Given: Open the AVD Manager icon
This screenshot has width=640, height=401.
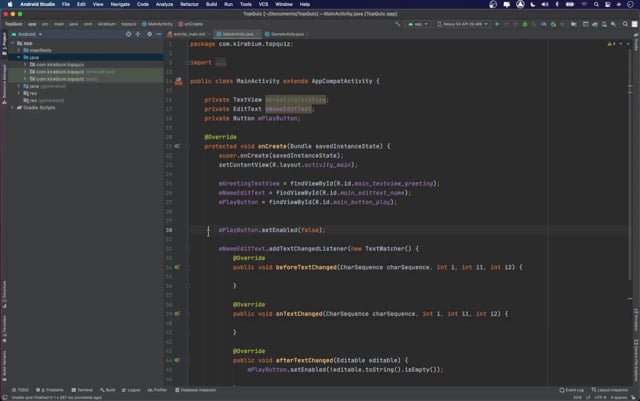Looking at the screenshot, I should [604, 24].
